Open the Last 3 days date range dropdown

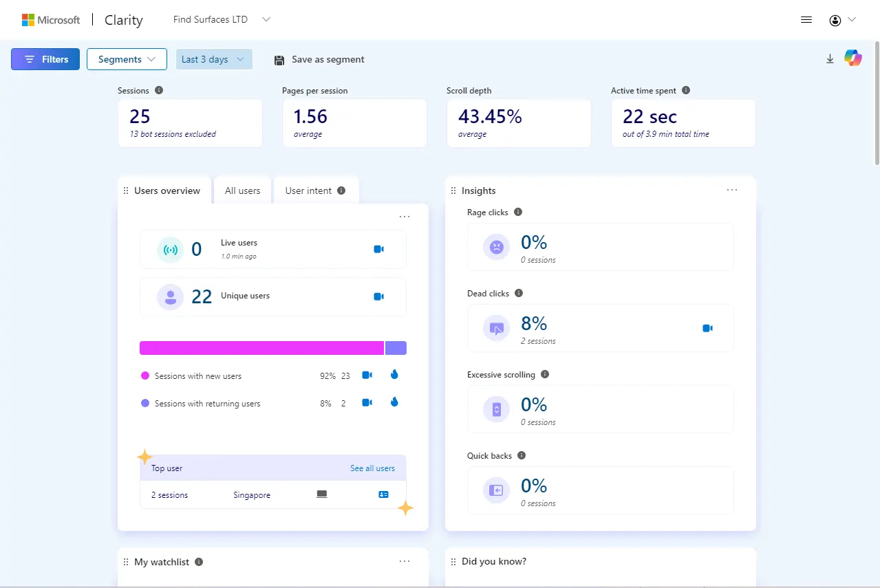tap(214, 59)
